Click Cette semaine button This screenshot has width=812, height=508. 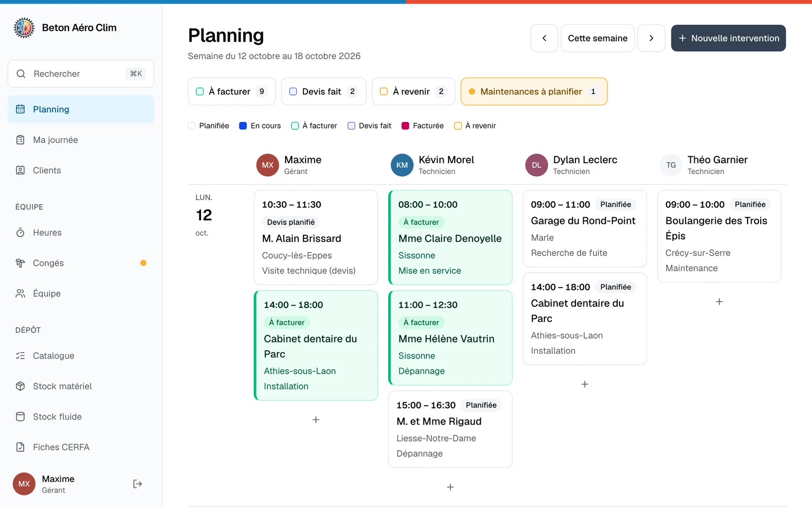pos(598,38)
